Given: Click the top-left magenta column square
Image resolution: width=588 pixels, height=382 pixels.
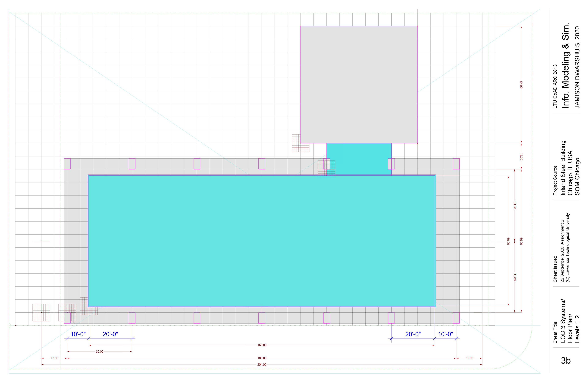Looking at the screenshot, I should point(67,164).
